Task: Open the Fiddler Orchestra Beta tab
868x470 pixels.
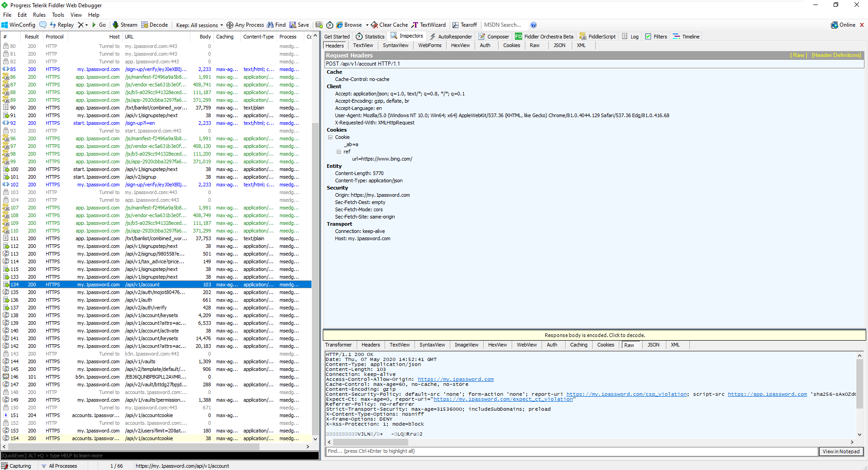Action: 544,37
